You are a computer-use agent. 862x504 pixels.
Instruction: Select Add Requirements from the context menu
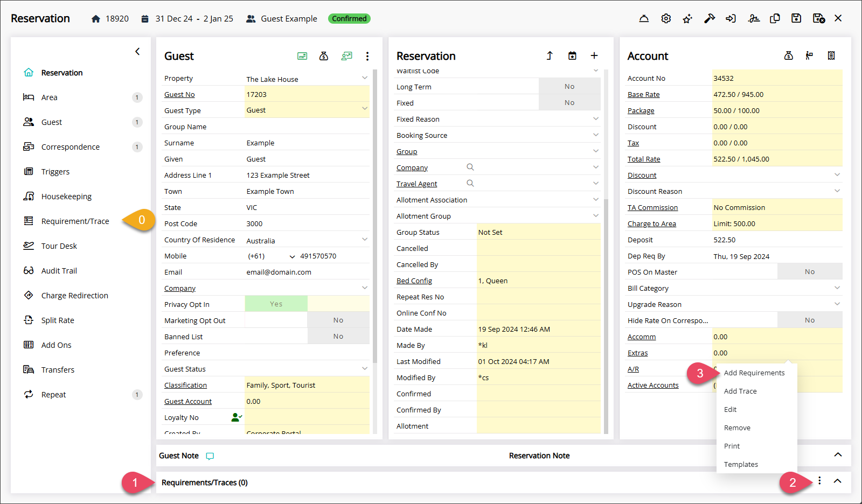(754, 373)
